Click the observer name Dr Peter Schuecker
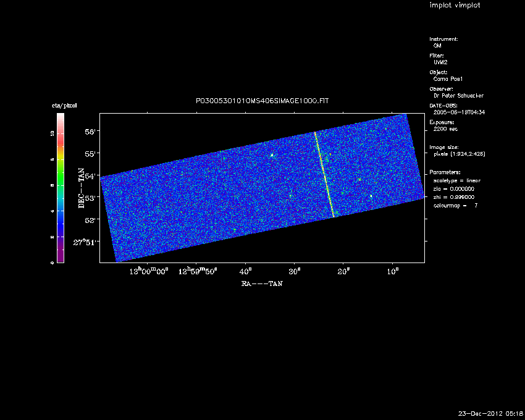The image size is (525, 420). pyautogui.click(x=459, y=96)
